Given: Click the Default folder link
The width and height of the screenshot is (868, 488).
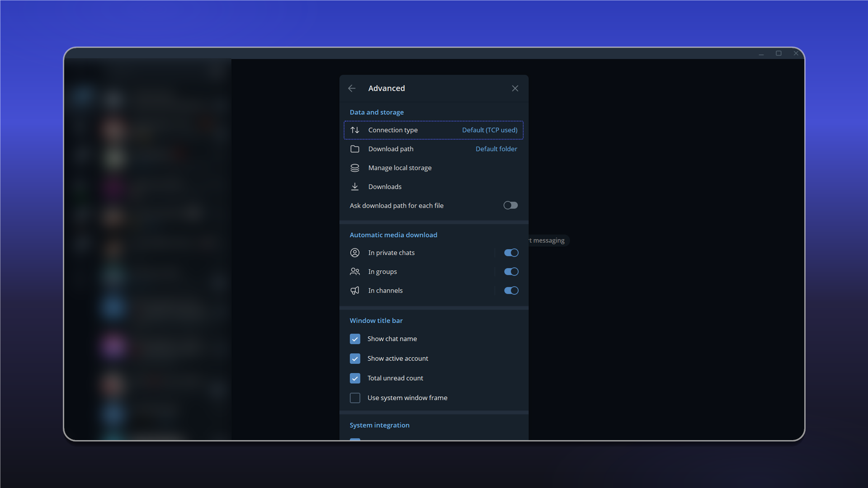Looking at the screenshot, I should [x=496, y=149].
